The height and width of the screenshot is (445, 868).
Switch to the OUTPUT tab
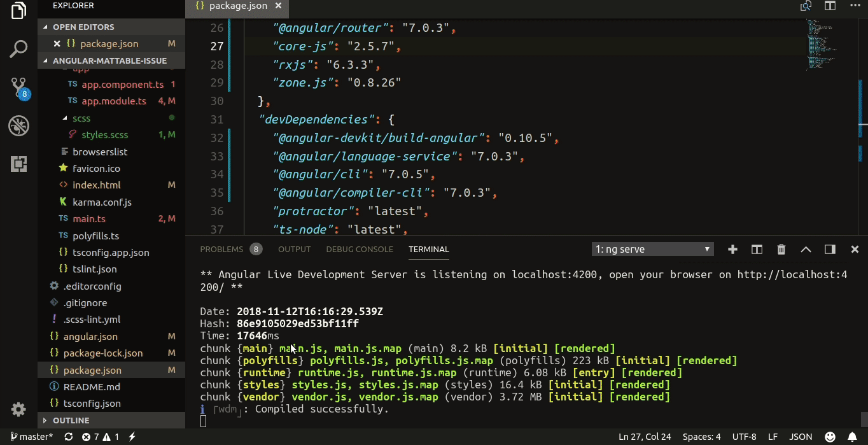[x=294, y=249]
